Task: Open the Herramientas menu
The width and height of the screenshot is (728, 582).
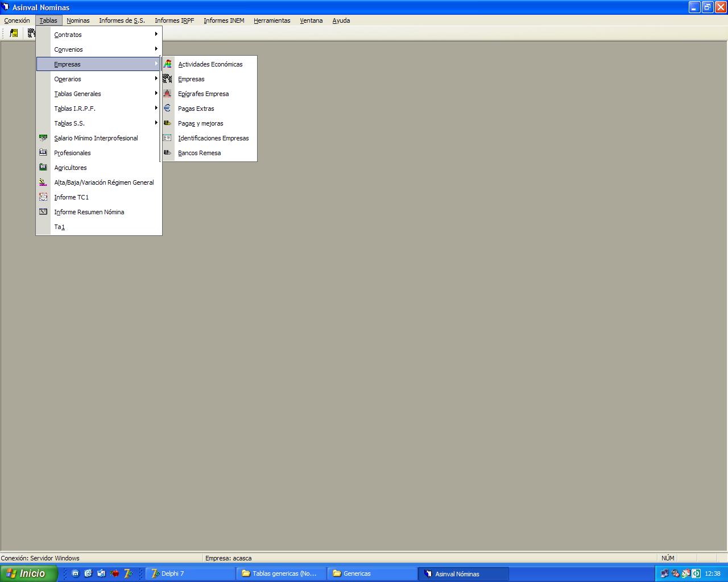Action: pyautogui.click(x=272, y=20)
